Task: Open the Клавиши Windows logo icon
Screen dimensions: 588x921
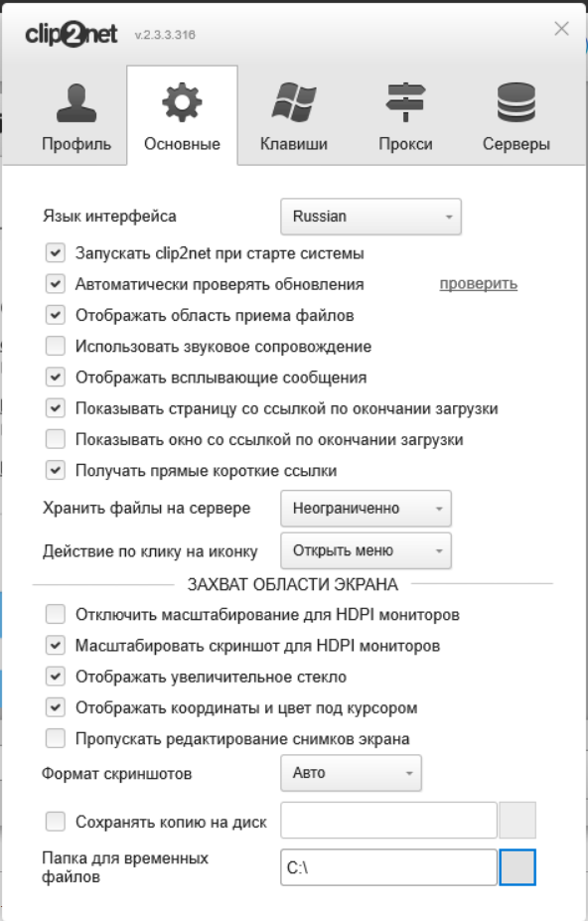Action: (x=294, y=102)
